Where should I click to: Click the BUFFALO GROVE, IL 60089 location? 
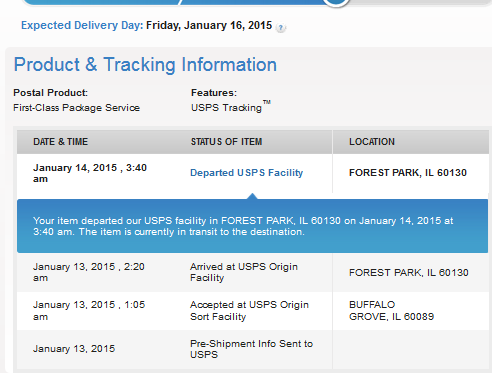391,310
